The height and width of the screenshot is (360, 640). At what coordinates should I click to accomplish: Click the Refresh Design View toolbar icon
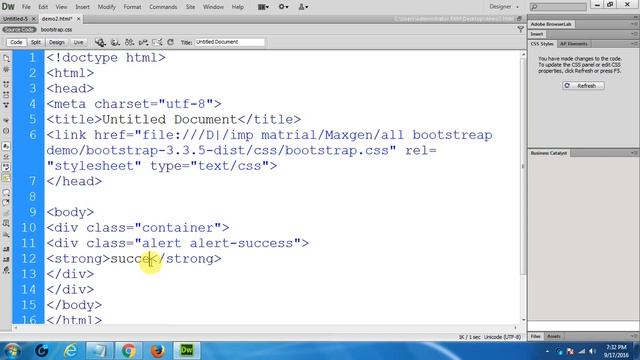tap(171, 42)
